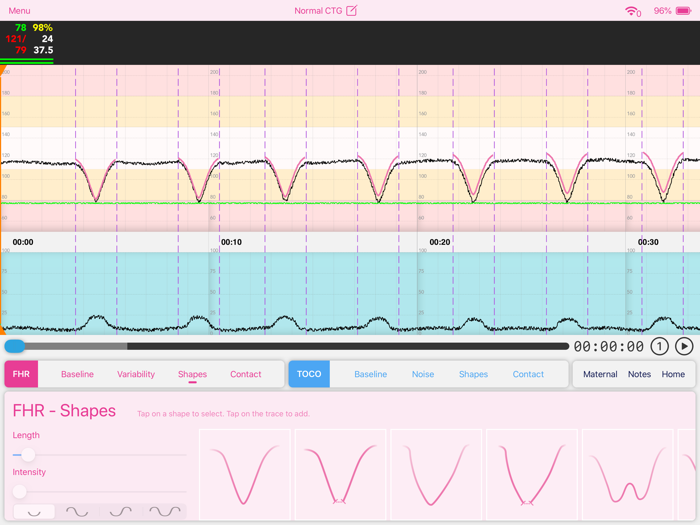
Task: Open the FHR Contact tab
Action: (246, 374)
